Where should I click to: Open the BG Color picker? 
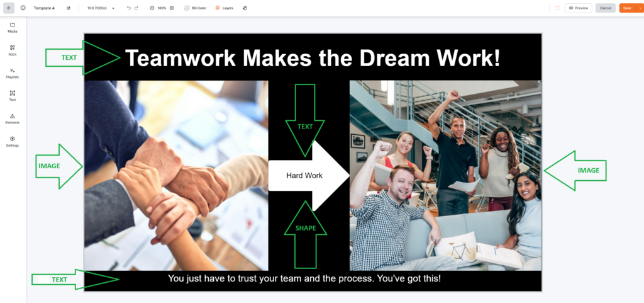tap(194, 8)
